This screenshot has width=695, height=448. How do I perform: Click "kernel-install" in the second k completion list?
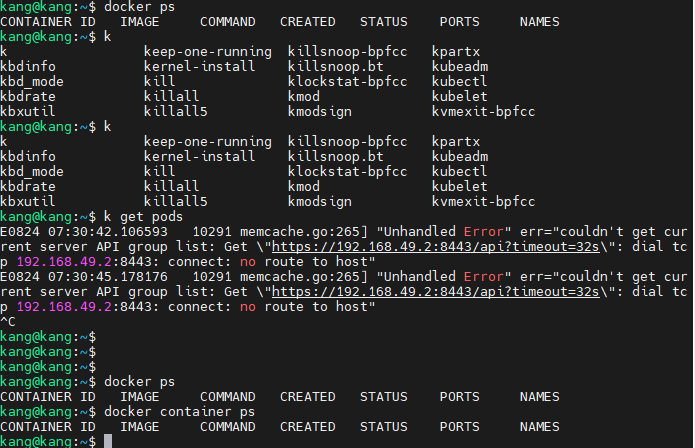(199, 156)
